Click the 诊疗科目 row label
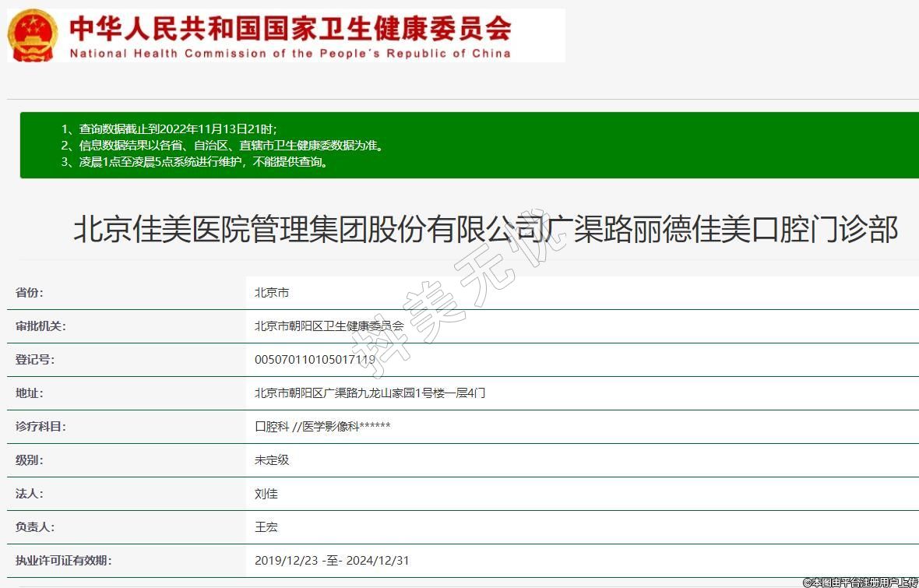This screenshot has width=919, height=588. (x=40, y=427)
